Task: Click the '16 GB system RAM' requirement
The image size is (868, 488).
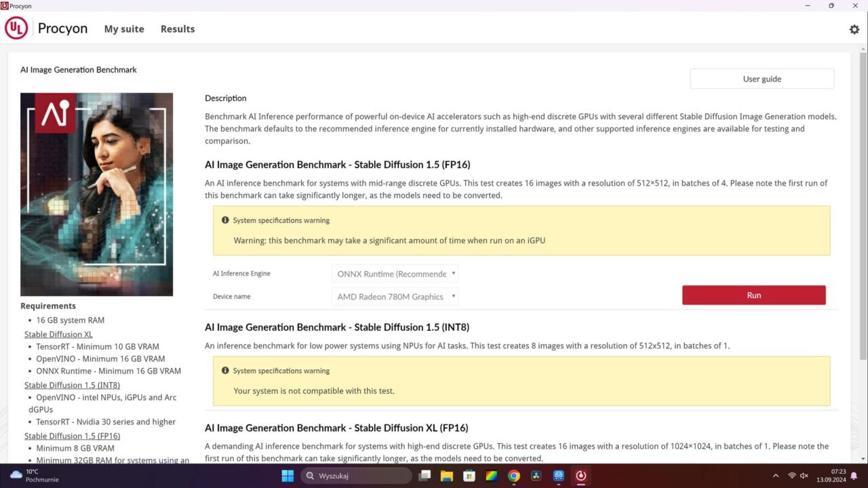Action: pos(71,320)
